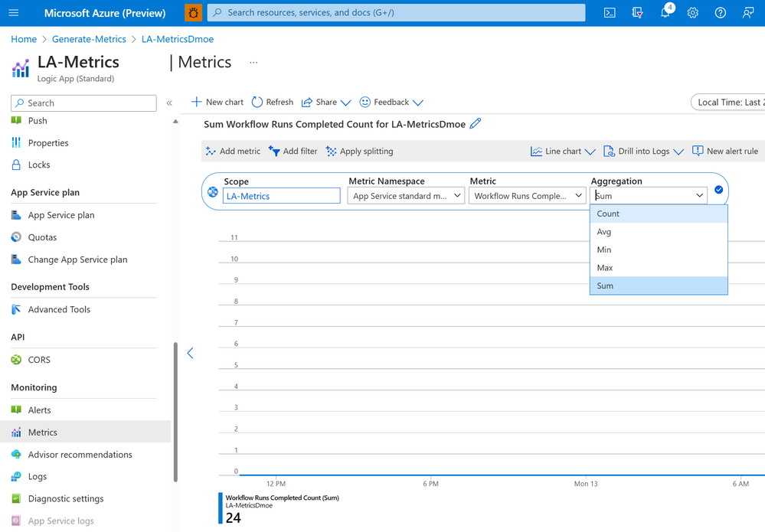This screenshot has width=765, height=532.
Task: Click the previous time range arrow
Action: (x=191, y=353)
